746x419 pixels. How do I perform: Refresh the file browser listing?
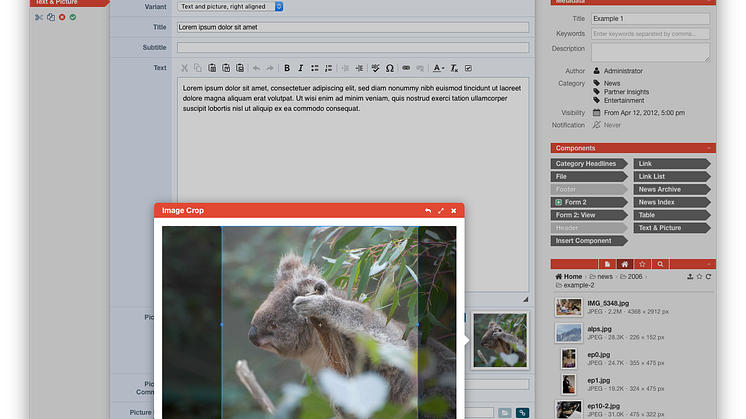[x=708, y=276]
